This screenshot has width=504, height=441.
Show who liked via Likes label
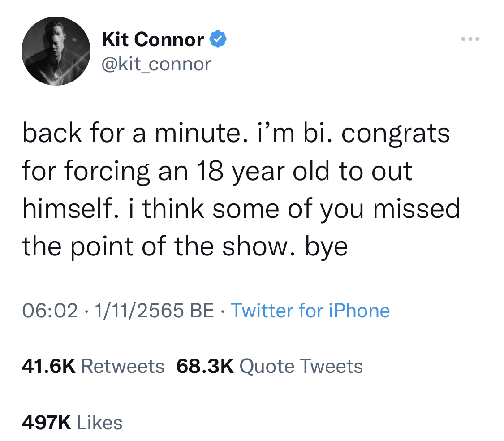pos(99,422)
